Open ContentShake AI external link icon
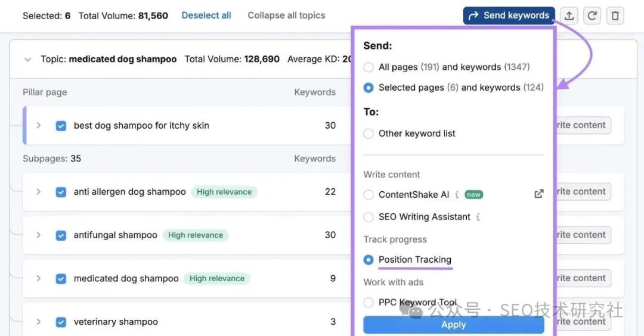Viewport: 644px width, 336px height. [538, 194]
